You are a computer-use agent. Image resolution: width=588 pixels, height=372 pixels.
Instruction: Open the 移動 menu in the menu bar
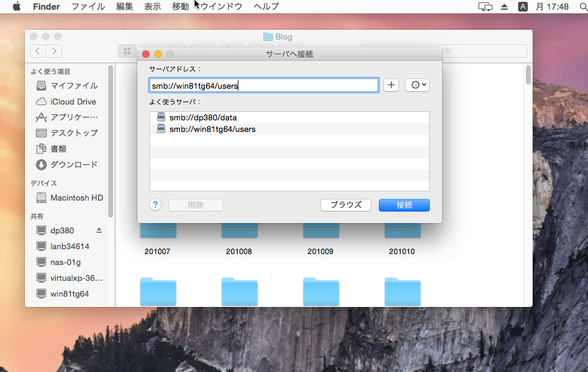click(179, 7)
